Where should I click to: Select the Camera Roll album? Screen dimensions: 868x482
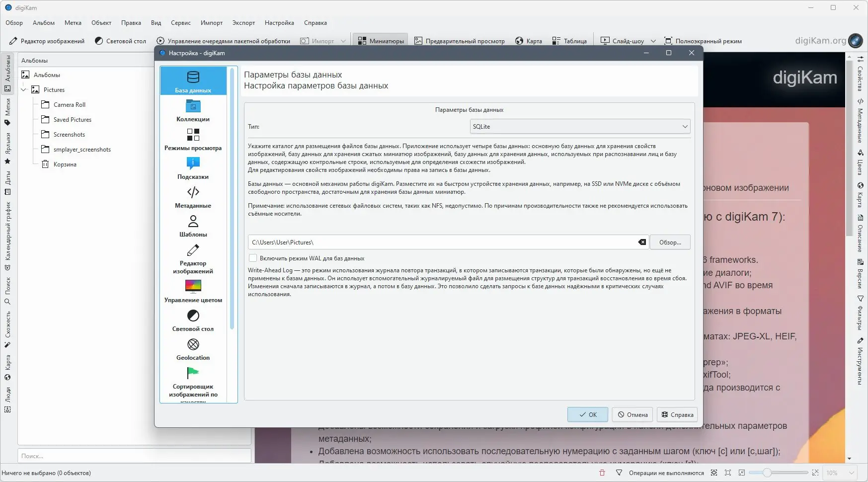(70, 105)
